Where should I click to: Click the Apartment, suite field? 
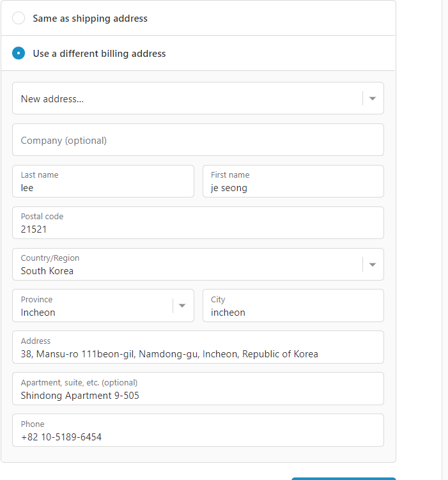pos(198,389)
